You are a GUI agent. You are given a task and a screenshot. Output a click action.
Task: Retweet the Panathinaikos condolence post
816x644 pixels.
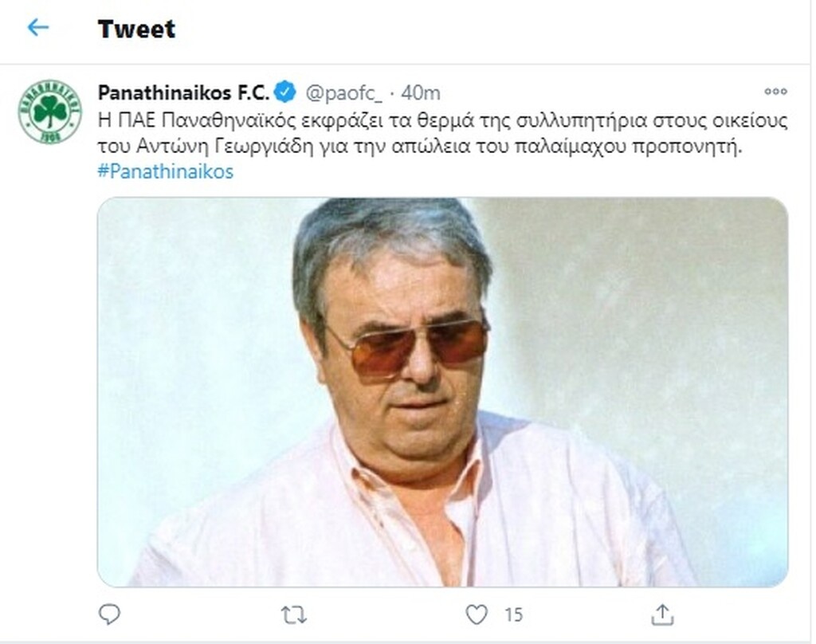pos(292,614)
